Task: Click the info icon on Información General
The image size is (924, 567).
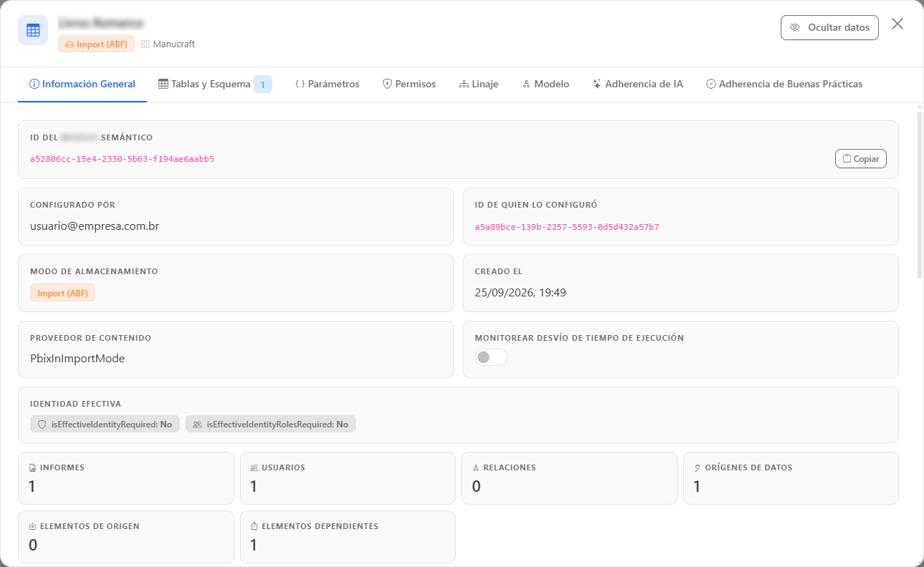Action: (x=34, y=84)
